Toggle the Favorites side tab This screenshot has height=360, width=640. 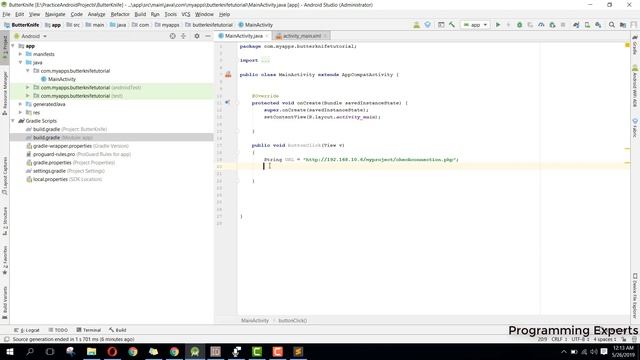pos(5,260)
